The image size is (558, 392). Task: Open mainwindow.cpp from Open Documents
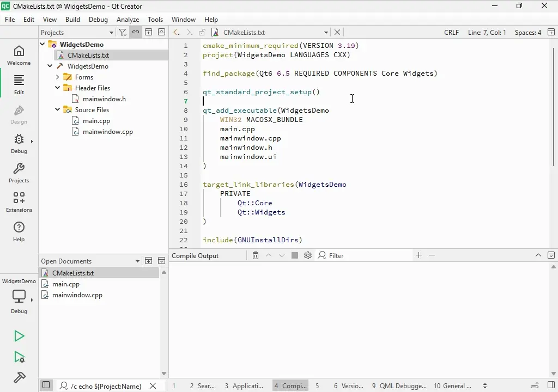tap(77, 295)
